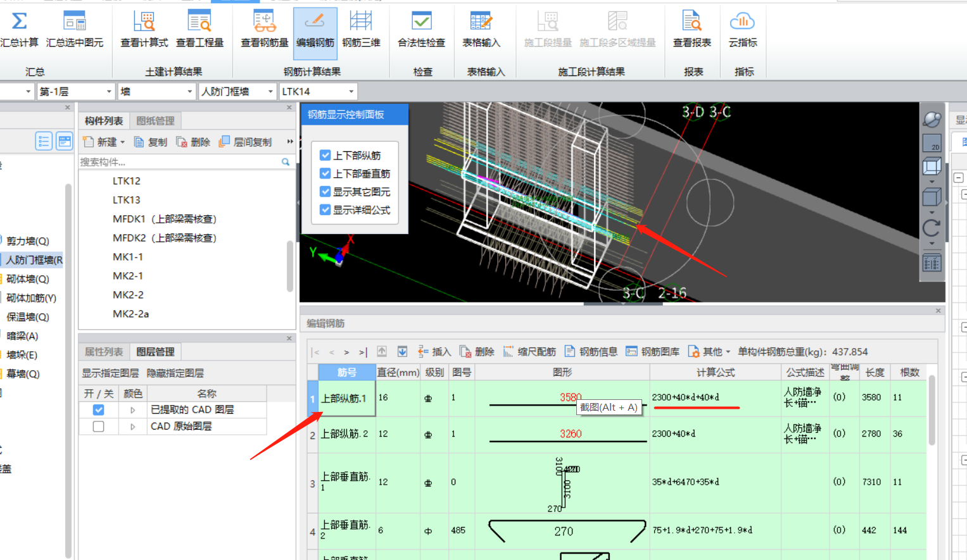Switch to 构件列表 tab
This screenshot has width=967, height=560.
point(104,121)
